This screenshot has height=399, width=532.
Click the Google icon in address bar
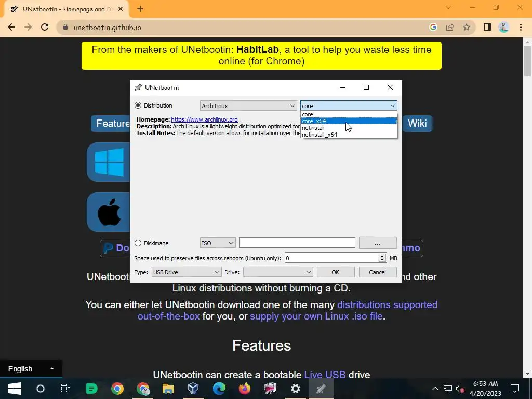click(x=433, y=27)
